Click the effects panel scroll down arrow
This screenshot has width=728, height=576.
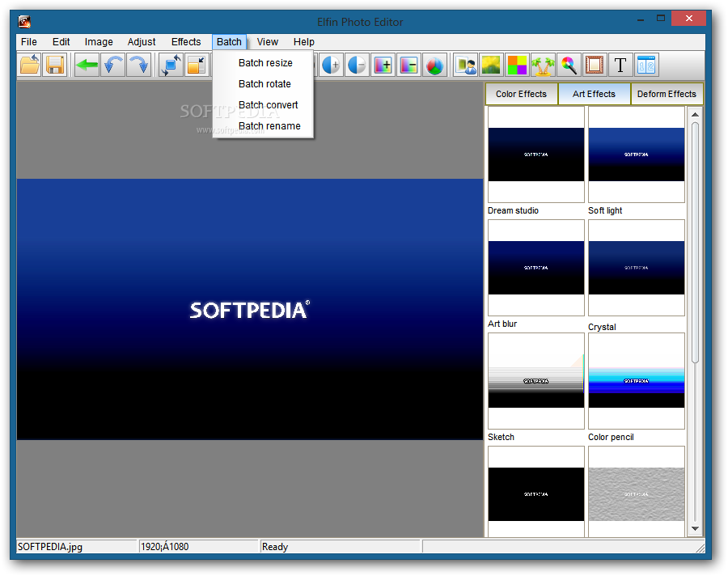pos(695,528)
